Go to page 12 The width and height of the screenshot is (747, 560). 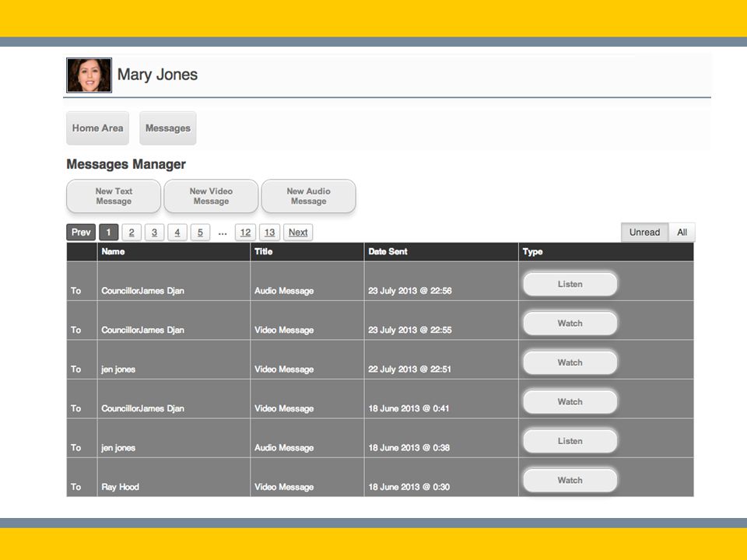[245, 233]
